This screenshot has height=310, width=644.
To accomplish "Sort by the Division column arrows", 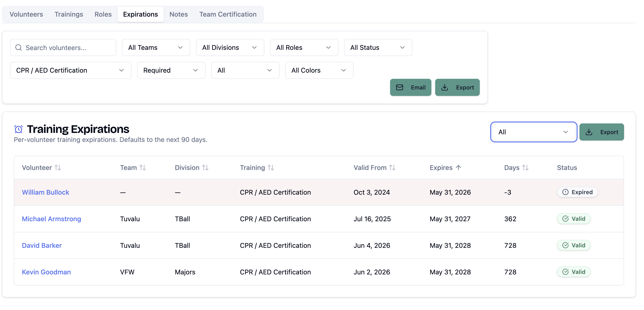I will point(205,168).
